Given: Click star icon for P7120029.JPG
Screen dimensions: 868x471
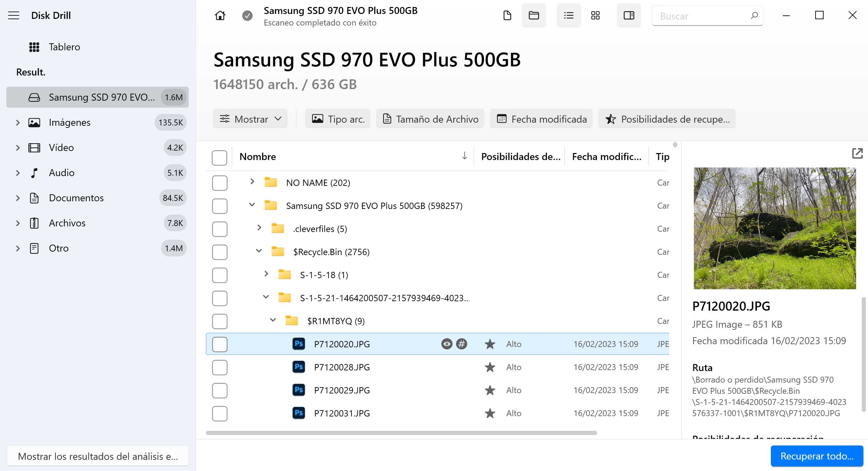Looking at the screenshot, I should [x=490, y=390].
